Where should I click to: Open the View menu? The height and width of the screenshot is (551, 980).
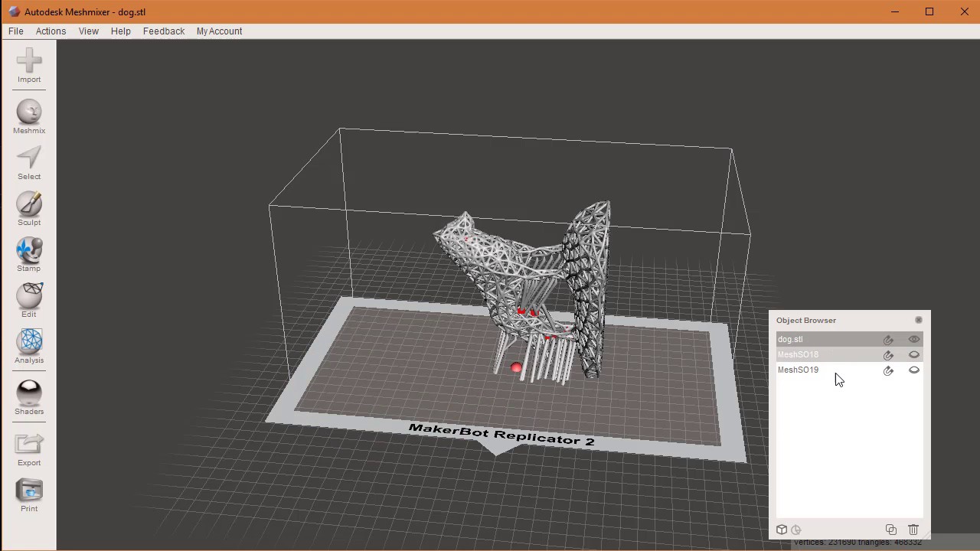89,31
